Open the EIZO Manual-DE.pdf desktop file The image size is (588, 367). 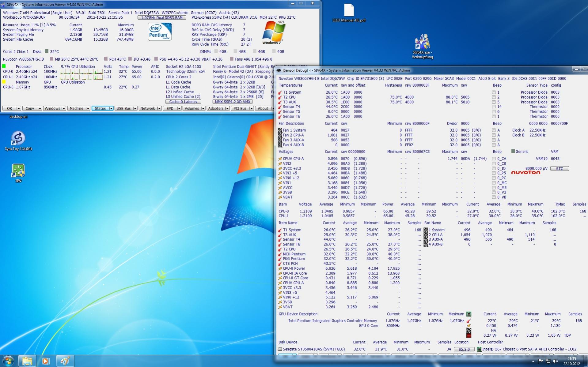[x=349, y=13]
